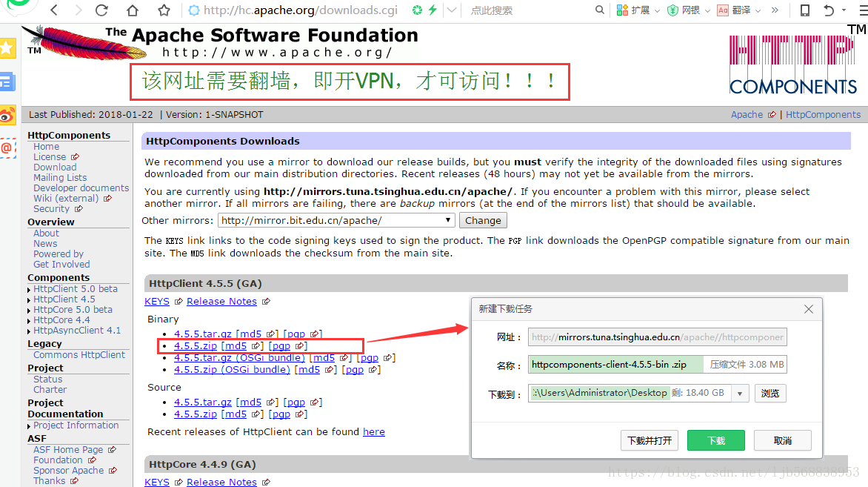
Task: Click the 下载到 path field
Action: [x=630, y=394]
